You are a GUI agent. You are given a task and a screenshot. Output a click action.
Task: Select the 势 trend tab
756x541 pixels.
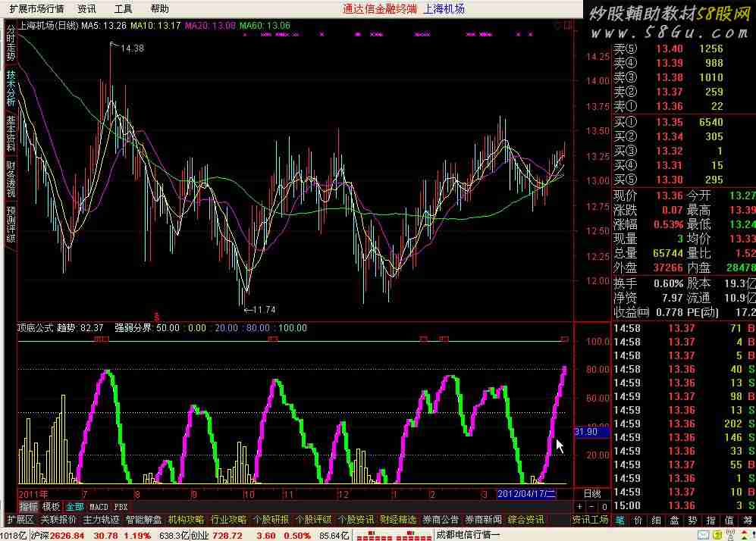pyautogui.click(x=693, y=521)
